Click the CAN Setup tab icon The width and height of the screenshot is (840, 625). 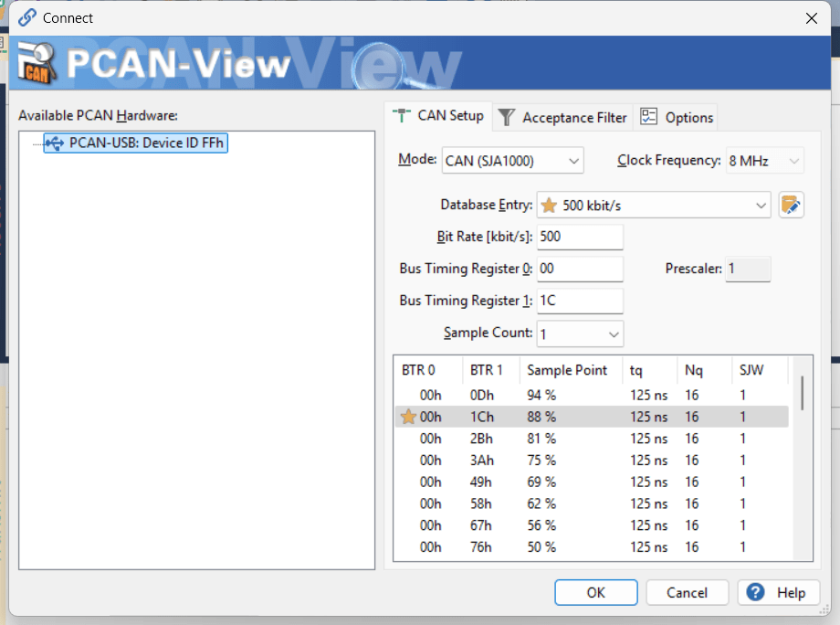tap(401, 115)
